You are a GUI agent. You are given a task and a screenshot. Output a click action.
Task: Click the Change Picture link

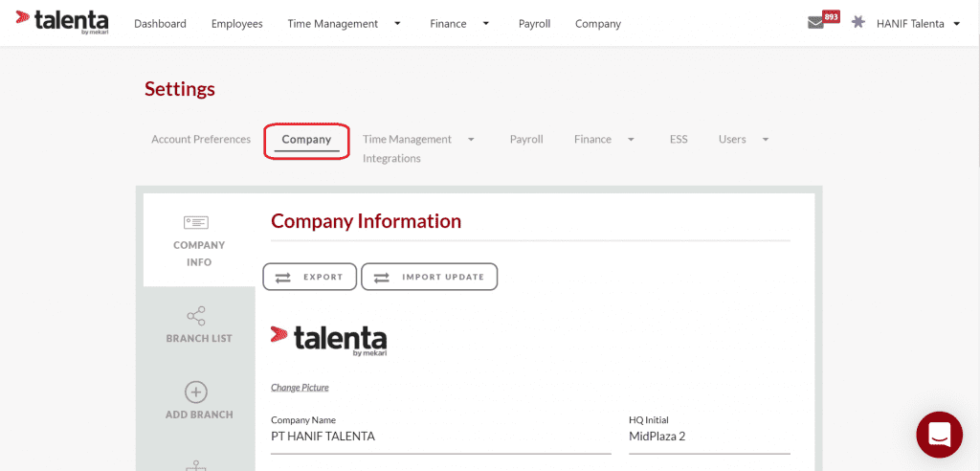300,387
